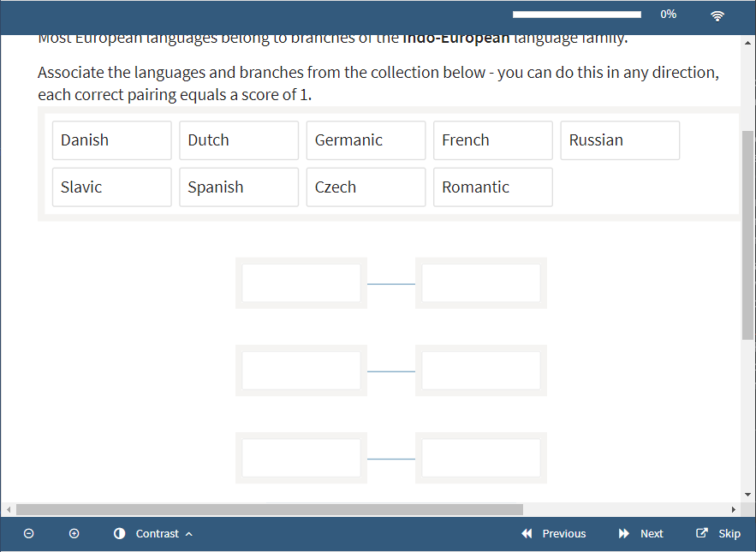Click the first pair's left drop box
This screenshot has height=552, width=756.
301,283
